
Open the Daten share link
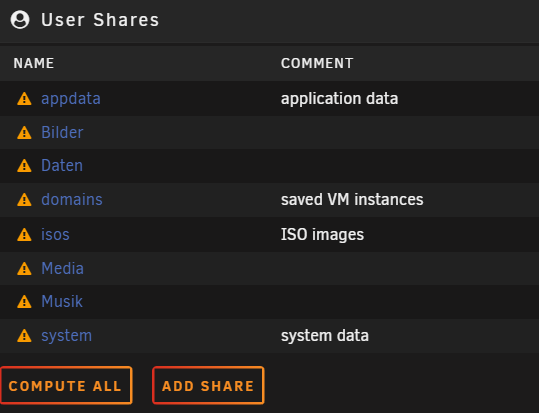[62, 165]
